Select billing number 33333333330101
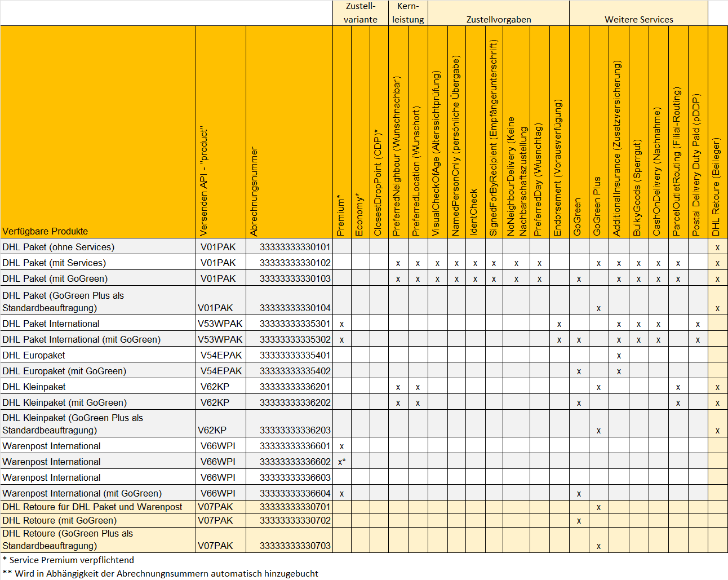 (x=295, y=247)
